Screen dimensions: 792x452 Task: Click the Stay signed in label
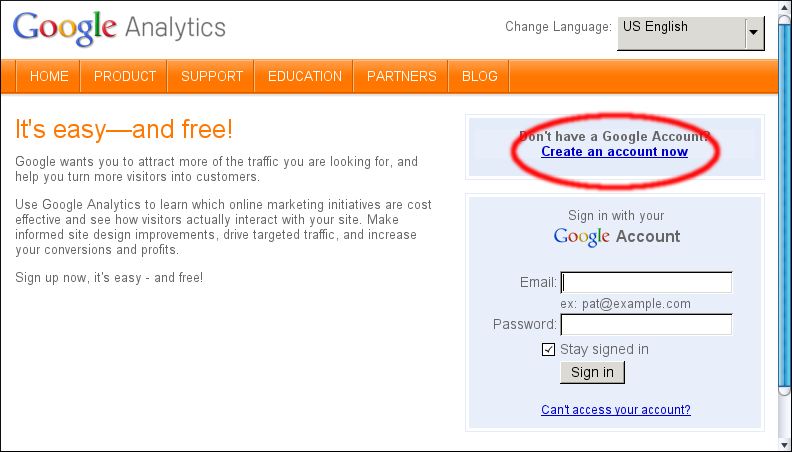[604, 349]
